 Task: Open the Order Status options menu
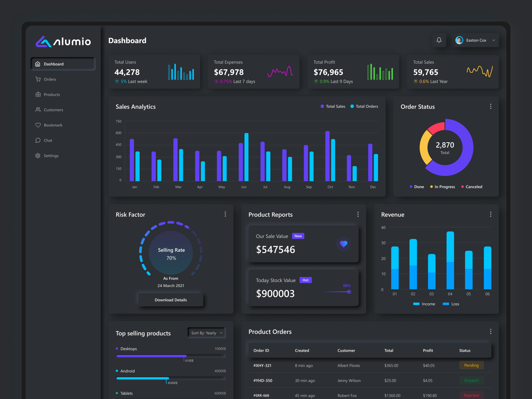pos(491,106)
